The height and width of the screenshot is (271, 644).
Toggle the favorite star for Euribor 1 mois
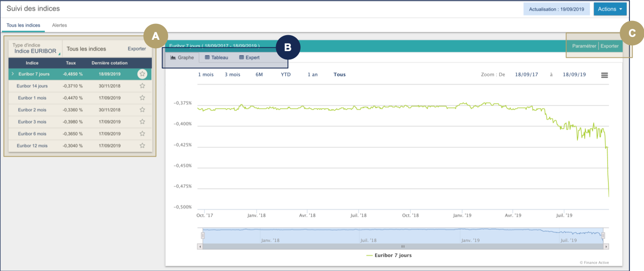[142, 98]
